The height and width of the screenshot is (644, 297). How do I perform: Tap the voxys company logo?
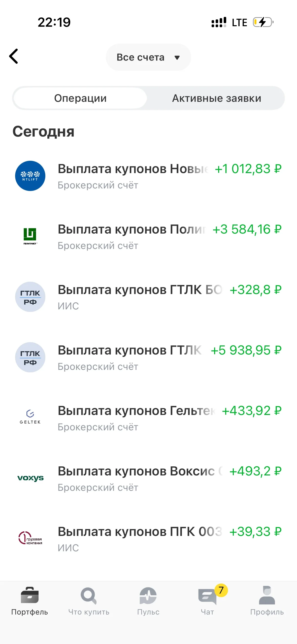pyautogui.click(x=30, y=478)
